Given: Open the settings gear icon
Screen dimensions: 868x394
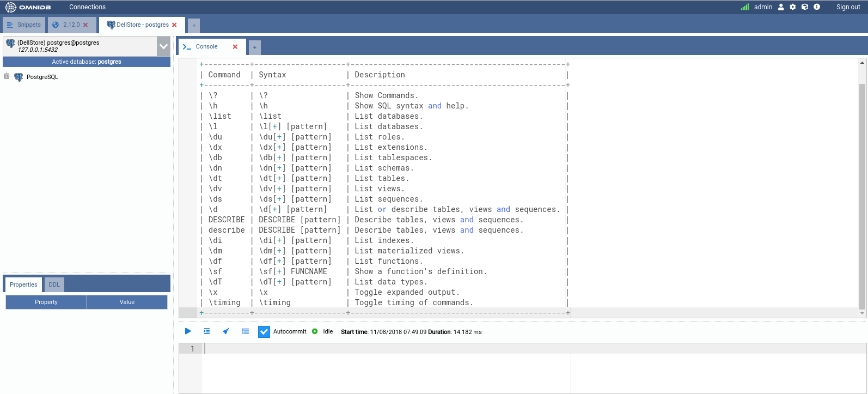Looking at the screenshot, I should coord(793,7).
